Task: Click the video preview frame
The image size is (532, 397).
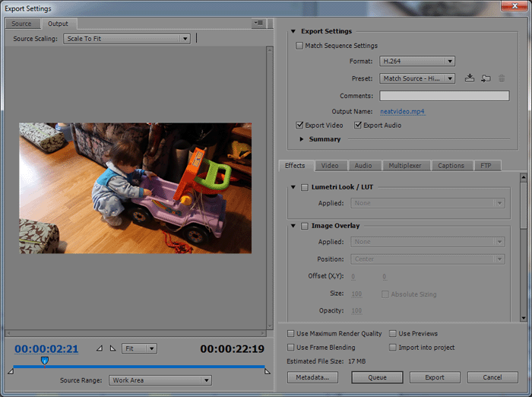Action: [135, 188]
